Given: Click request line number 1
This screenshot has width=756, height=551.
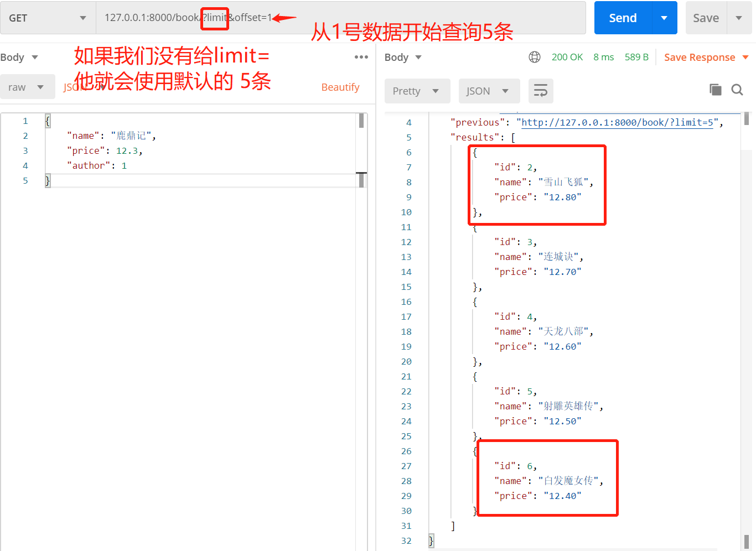Looking at the screenshot, I should (25, 121).
